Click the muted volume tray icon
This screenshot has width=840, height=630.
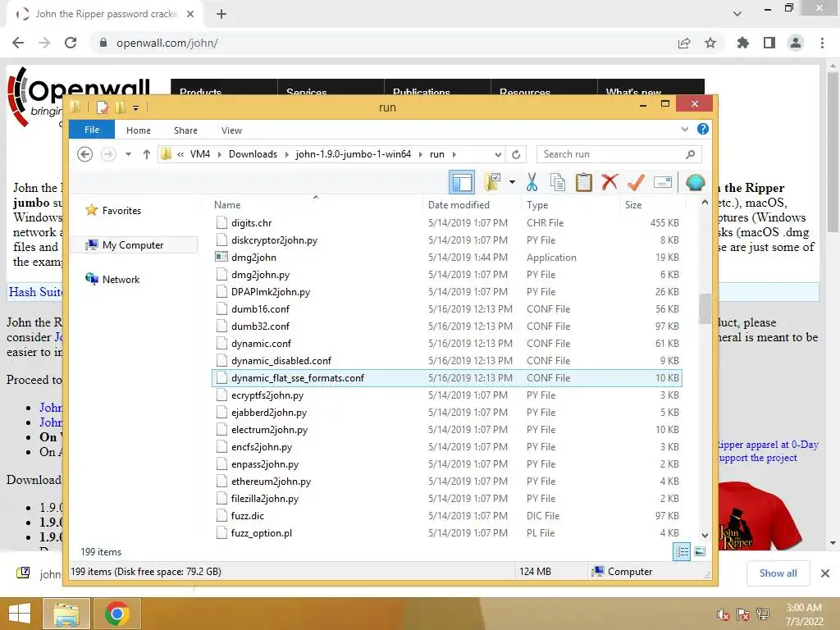(724, 614)
